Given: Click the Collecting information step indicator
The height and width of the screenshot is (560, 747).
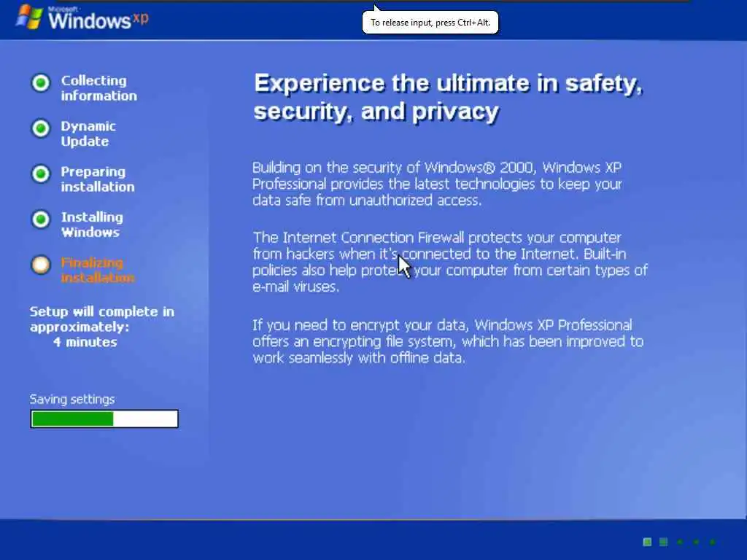Looking at the screenshot, I should pyautogui.click(x=41, y=83).
